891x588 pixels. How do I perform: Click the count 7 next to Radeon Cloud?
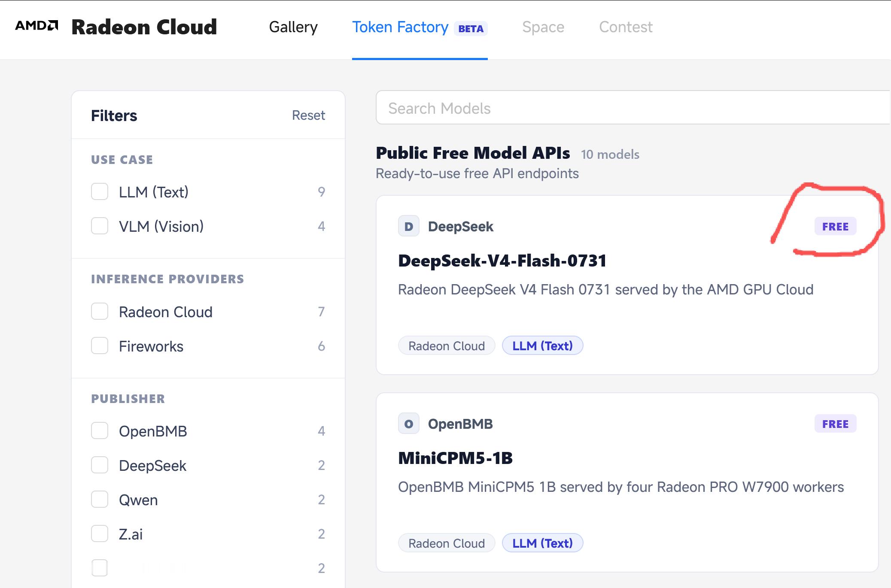tap(321, 312)
